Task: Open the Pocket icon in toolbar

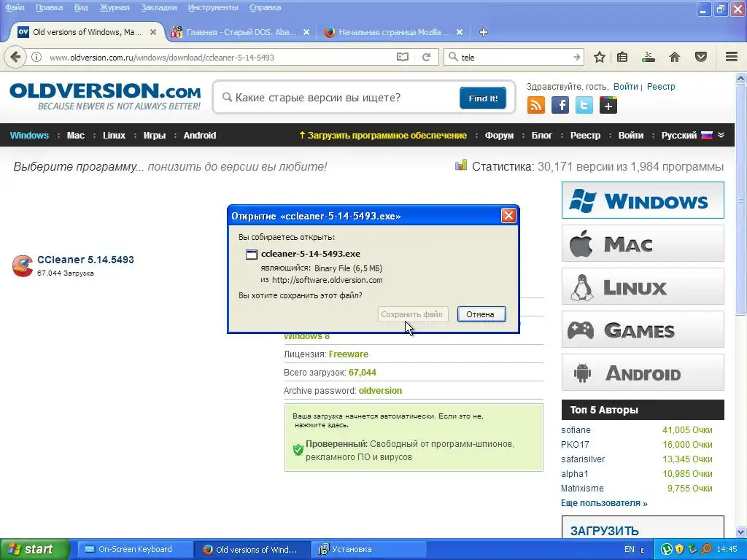Action: click(x=701, y=57)
